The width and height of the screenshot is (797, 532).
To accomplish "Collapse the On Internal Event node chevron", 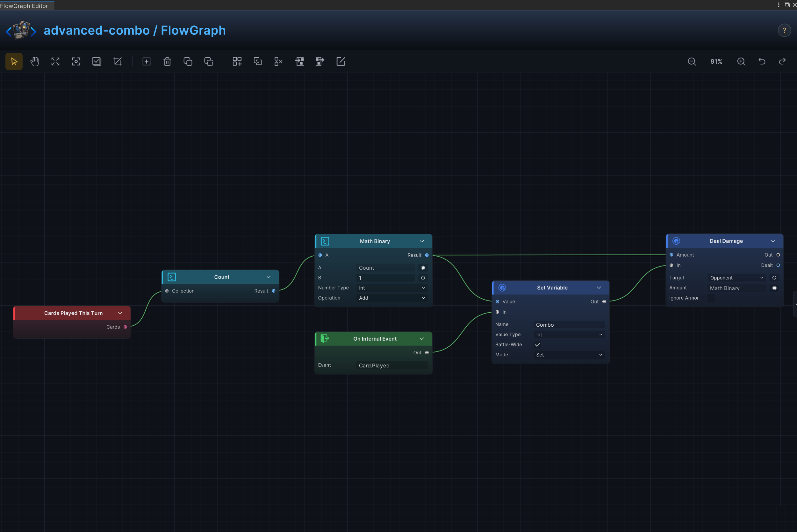I will 421,339.
